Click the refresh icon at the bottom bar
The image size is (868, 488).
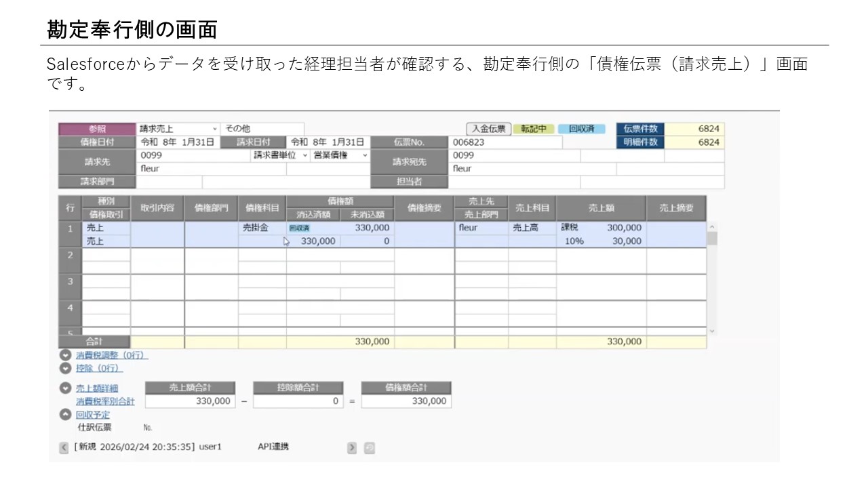[x=369, y=447]
